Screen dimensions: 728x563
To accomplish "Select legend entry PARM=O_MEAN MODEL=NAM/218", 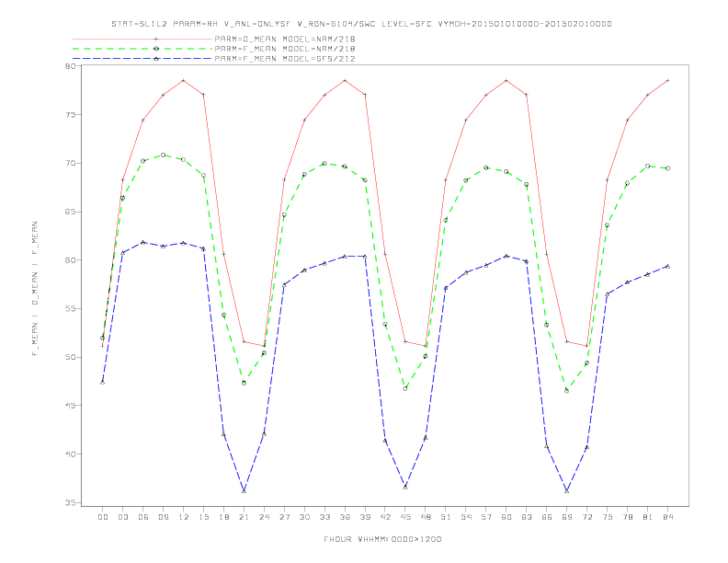I will (285, 39).
